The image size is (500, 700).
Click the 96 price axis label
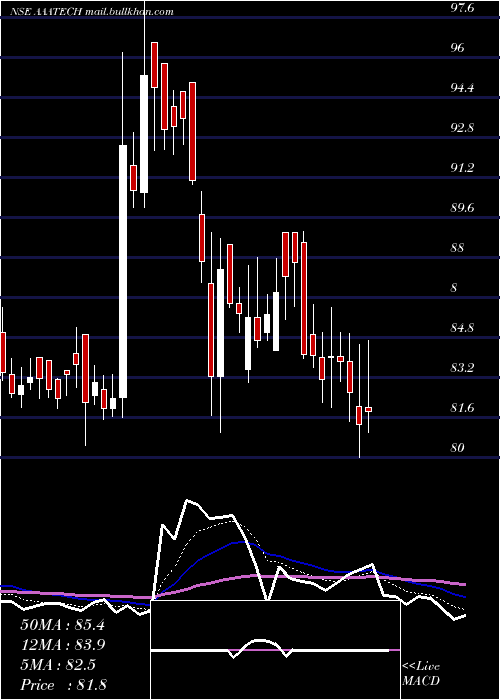[x=458, y=48]
